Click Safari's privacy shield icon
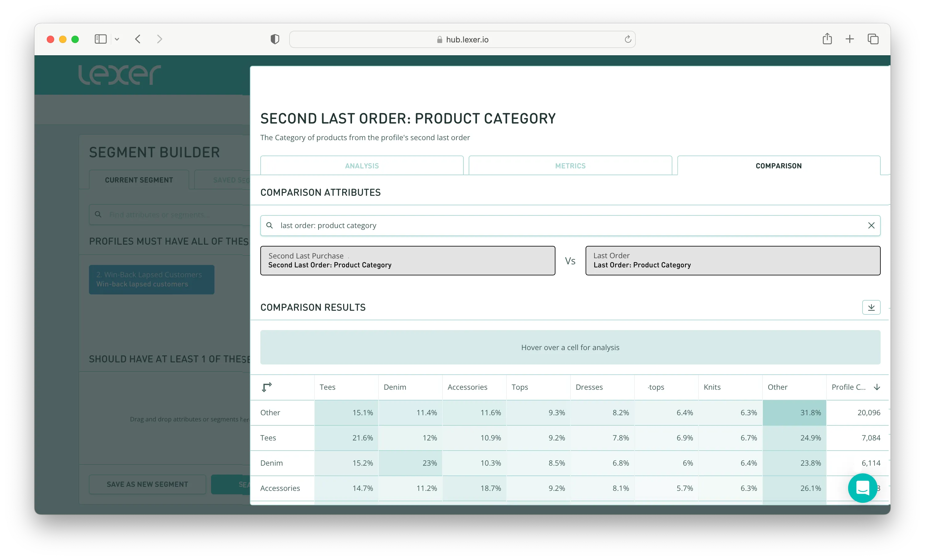Screen dimensions: 925x560 [275, 39]
